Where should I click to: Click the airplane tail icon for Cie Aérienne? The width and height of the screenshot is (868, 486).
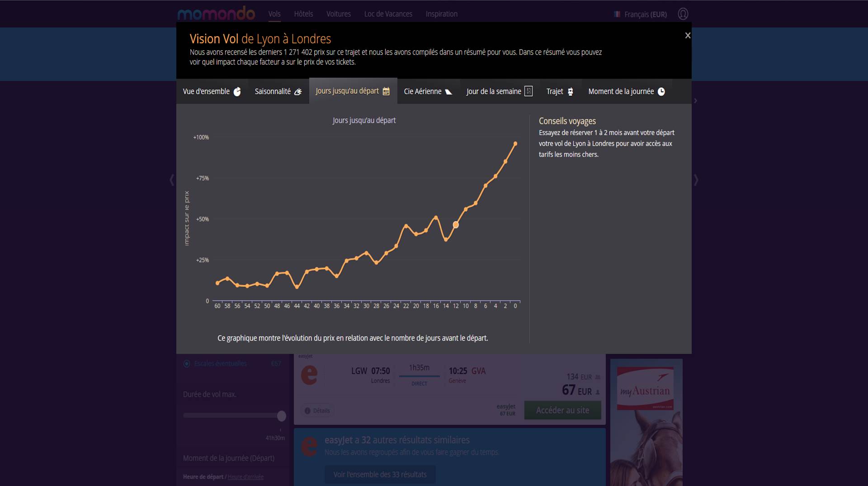448,92
